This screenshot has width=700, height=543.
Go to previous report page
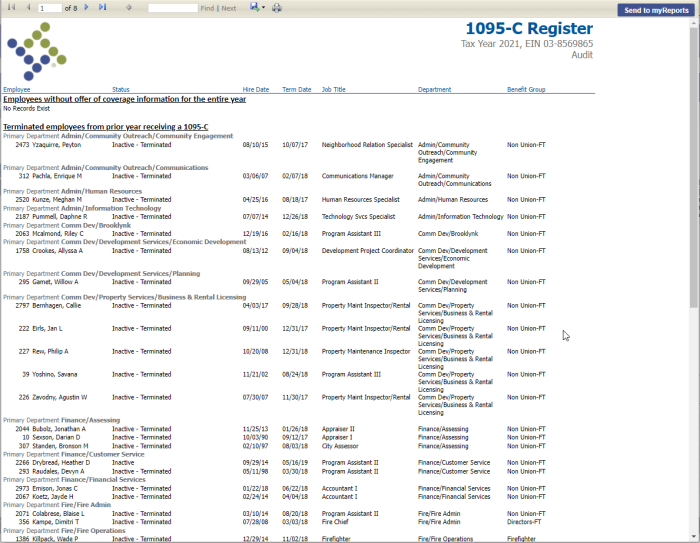tap(28, 8)
